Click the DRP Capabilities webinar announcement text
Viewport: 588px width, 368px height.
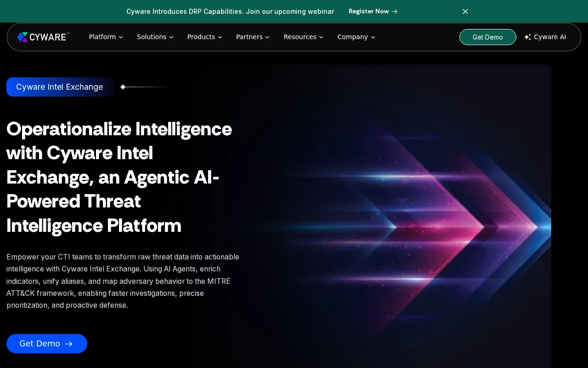[x=230, y=11]
